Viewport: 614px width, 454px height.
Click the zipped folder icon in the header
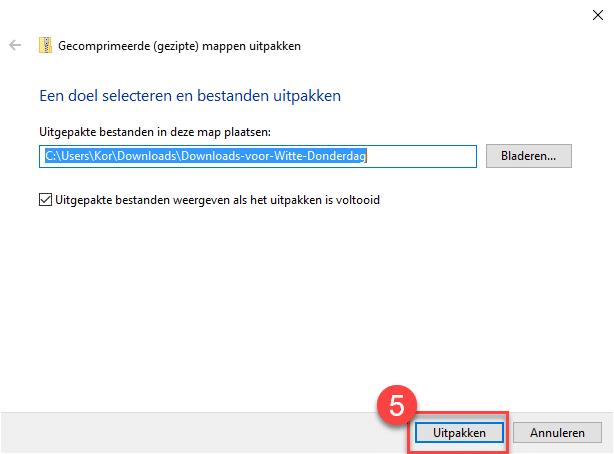(x=45, y=45)
